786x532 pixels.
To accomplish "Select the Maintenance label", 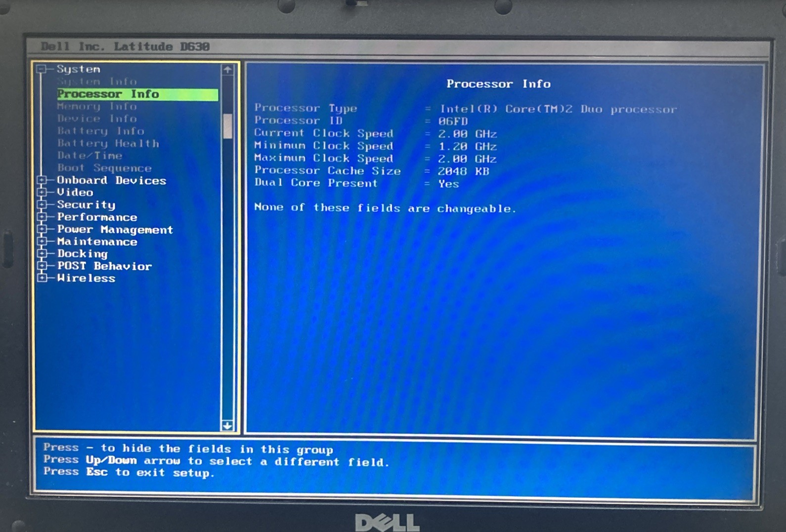I will [x=97, y=242].
